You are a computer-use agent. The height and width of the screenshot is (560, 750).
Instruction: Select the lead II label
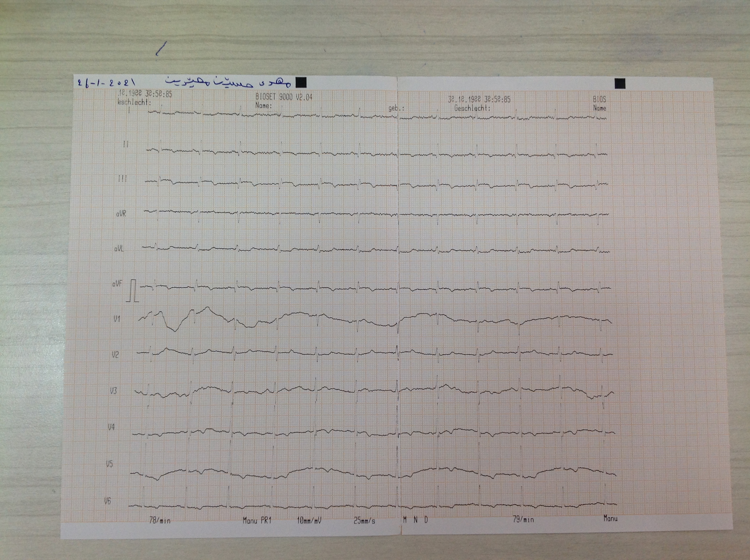[126, 144]
